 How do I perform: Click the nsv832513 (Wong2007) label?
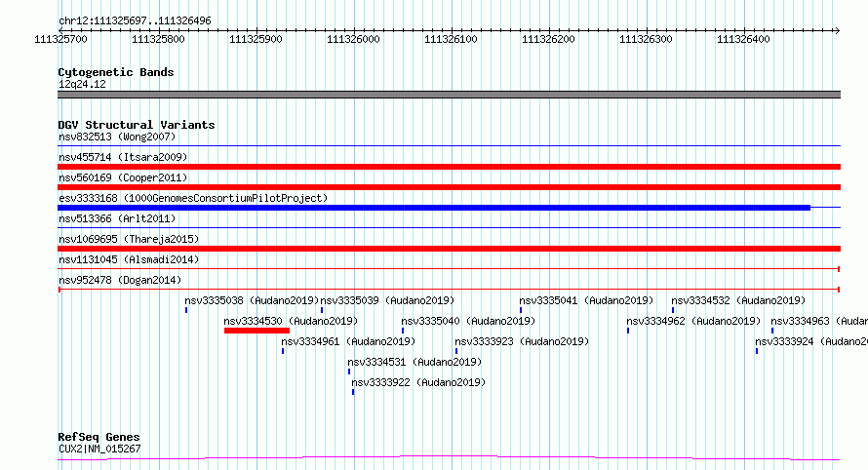pos(117,137)
